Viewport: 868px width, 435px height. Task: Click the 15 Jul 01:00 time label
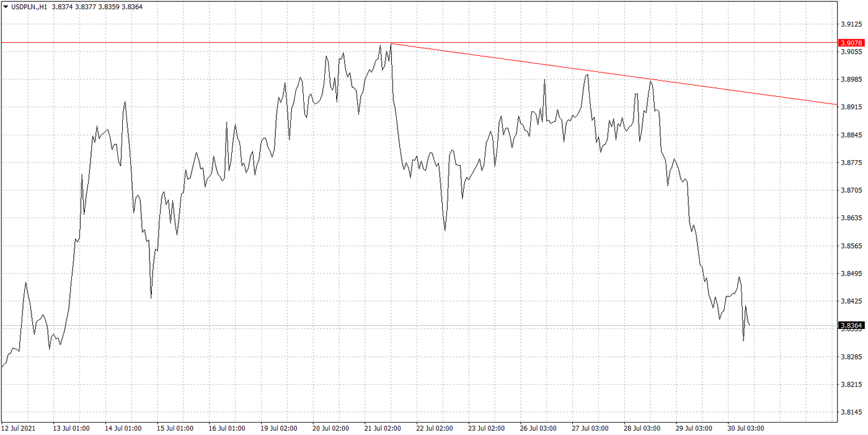pyautogui.click(x=175, y=428)
